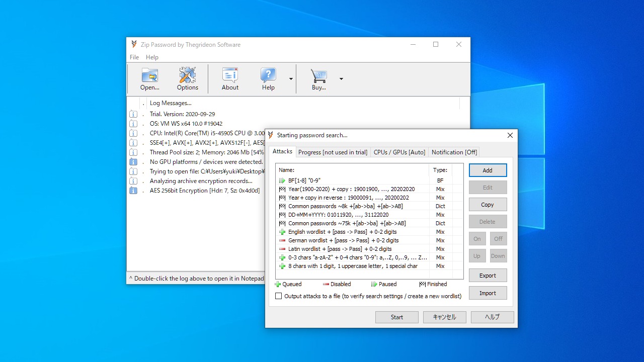Click info icon beside AES 256bit Encryption entry
Viewport: 644px width, 362px height.
pos(133,191)
